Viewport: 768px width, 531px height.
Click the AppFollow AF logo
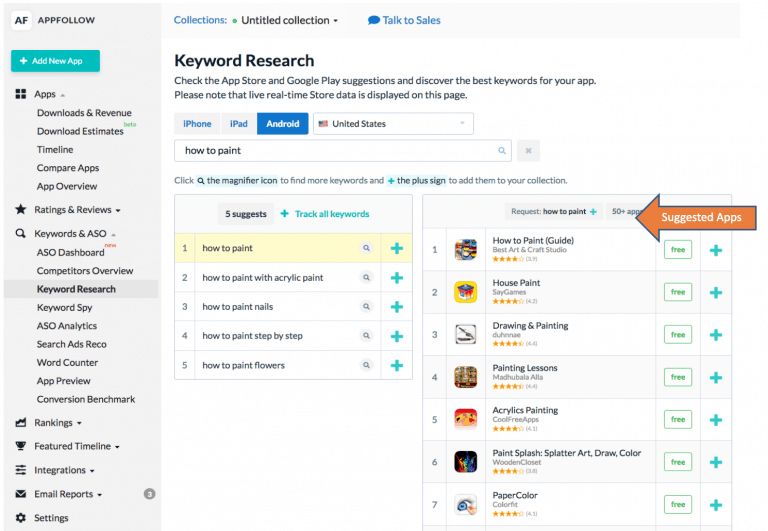(x=21, y=20)
